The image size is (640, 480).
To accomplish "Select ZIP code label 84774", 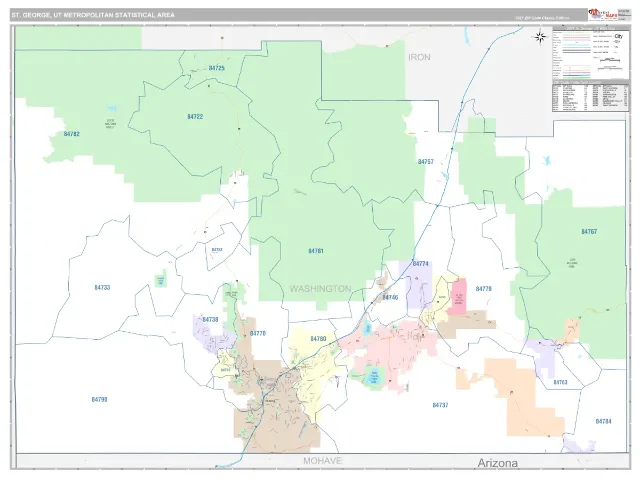I will [421, 264].
